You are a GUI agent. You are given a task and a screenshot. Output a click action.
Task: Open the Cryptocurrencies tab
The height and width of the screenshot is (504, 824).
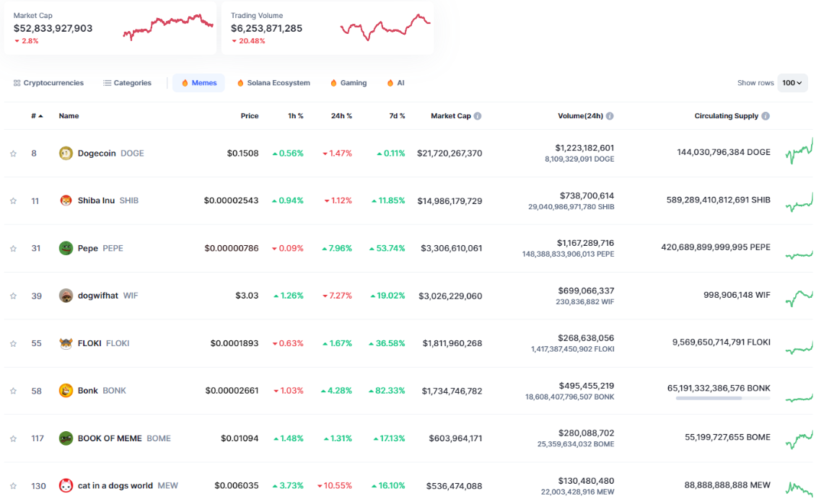(48, 83)
